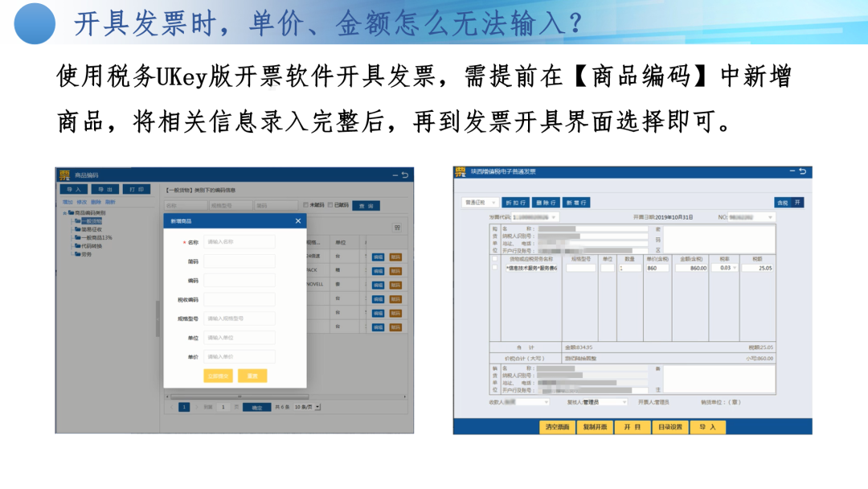Click the 备注 remarks box in invoice
Screen dimensions: 868x489
tap(719, 380)
